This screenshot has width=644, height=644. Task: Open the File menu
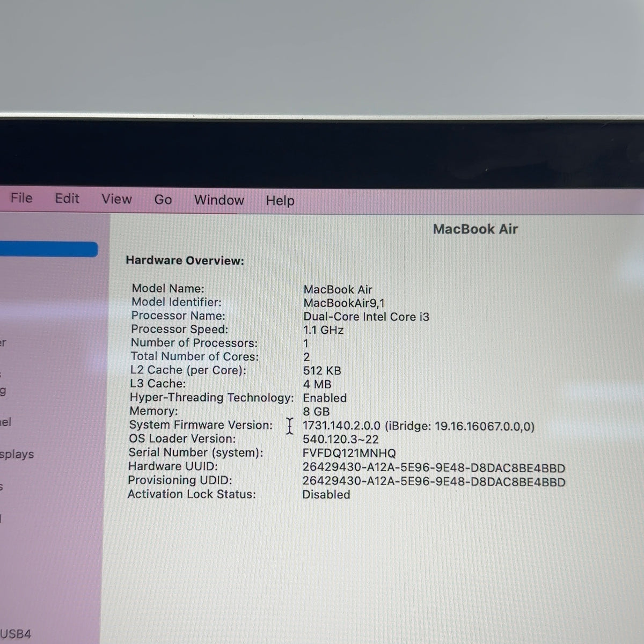[21, 198]
